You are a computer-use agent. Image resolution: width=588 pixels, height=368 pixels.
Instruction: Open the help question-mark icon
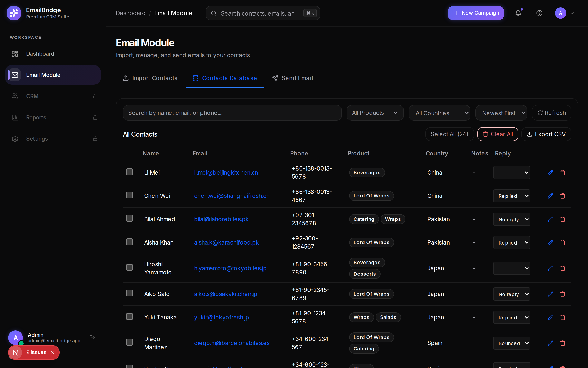click(x=539, y=13)
